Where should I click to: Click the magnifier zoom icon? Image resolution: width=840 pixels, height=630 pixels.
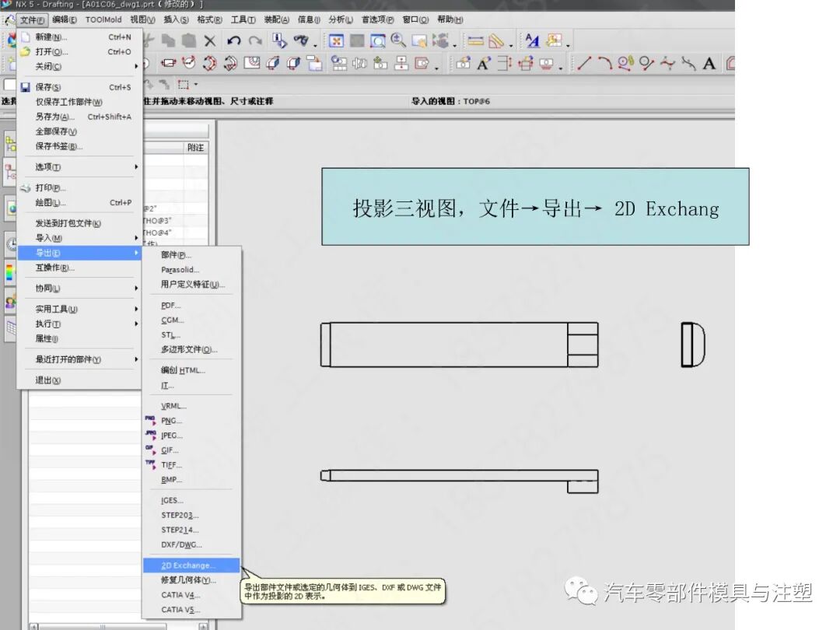point(399,40)
